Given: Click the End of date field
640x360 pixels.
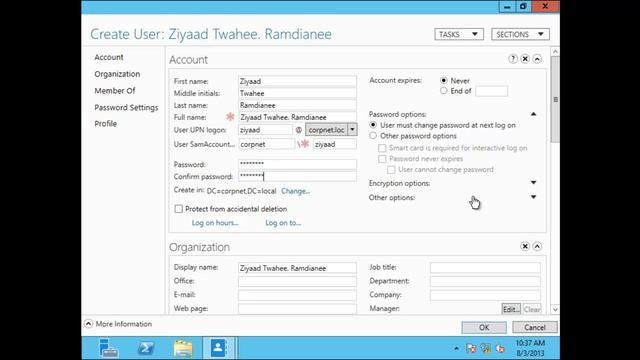Looking at the screenshot, I should point(491,91).
